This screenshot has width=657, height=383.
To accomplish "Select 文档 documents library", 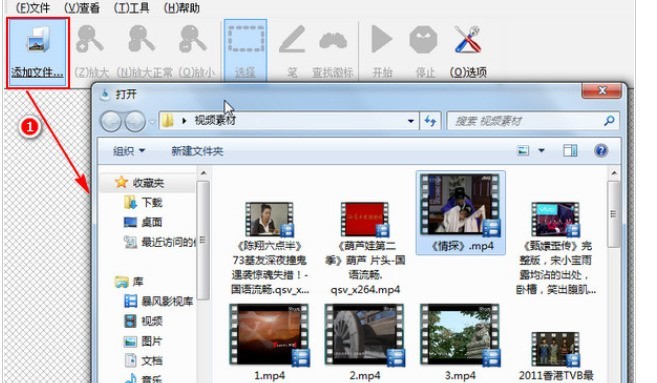I will (x=144, y=360).
